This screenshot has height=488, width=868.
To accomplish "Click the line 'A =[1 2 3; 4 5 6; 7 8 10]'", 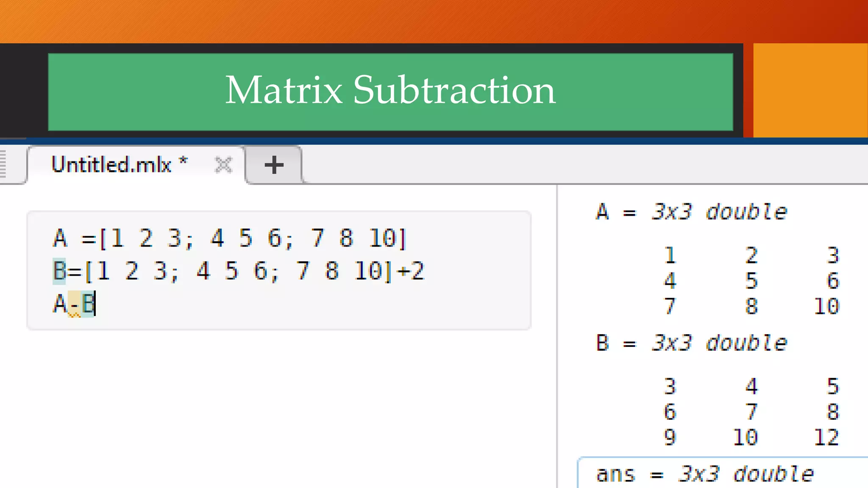I will coord(230,238).
